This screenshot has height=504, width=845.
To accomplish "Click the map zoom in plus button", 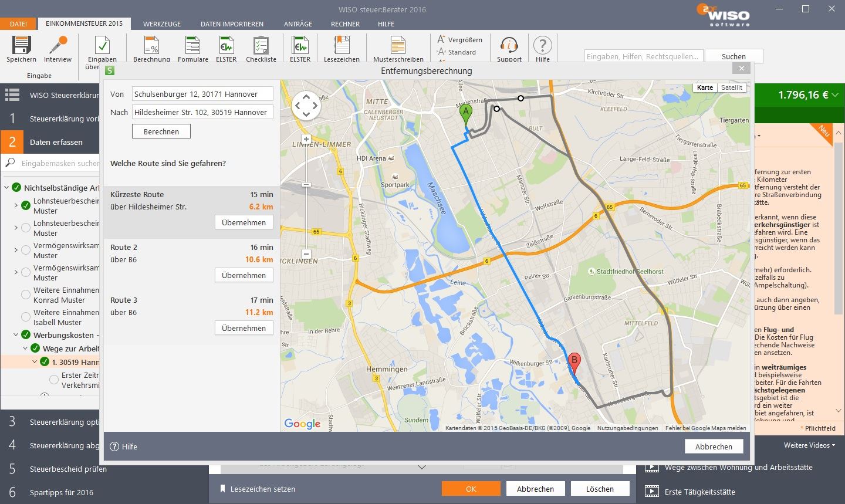I will [306, 139].
